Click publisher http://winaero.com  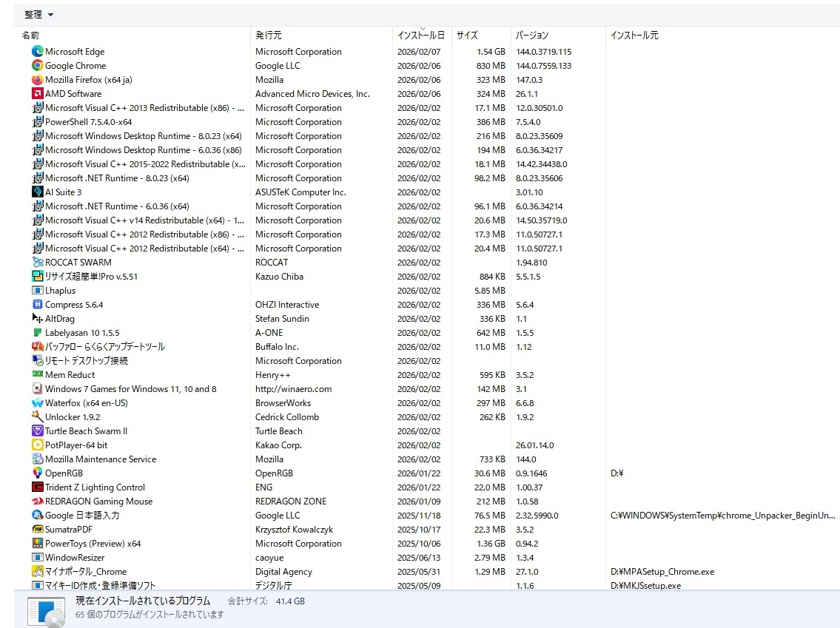pyautogui.click(x=293, y=388)
